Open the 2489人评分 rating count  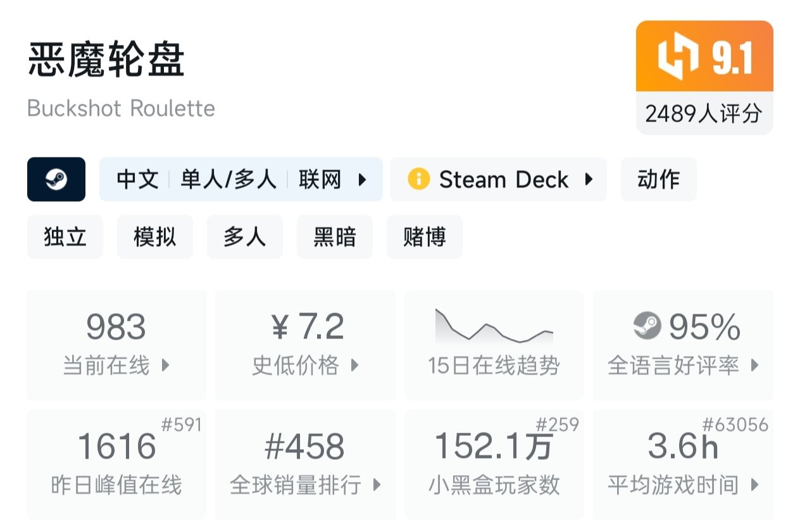pyautogui.click(x=704, y=114)
